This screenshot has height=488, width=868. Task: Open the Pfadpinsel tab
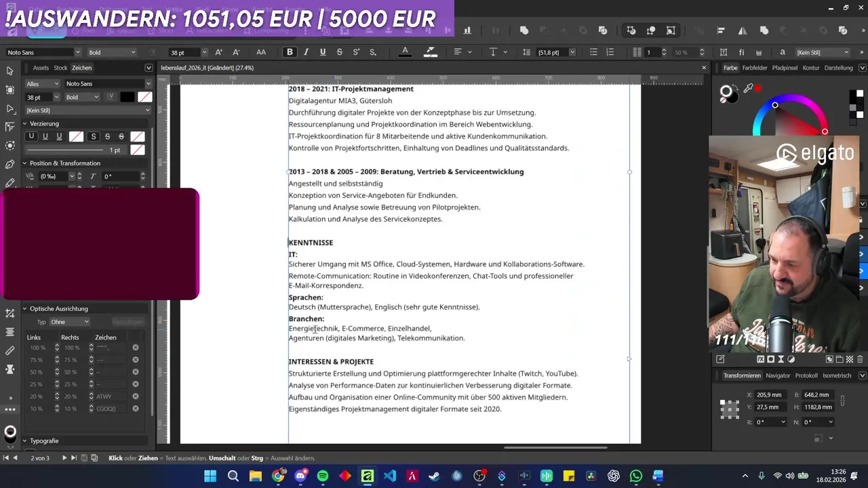pos(785,68)
